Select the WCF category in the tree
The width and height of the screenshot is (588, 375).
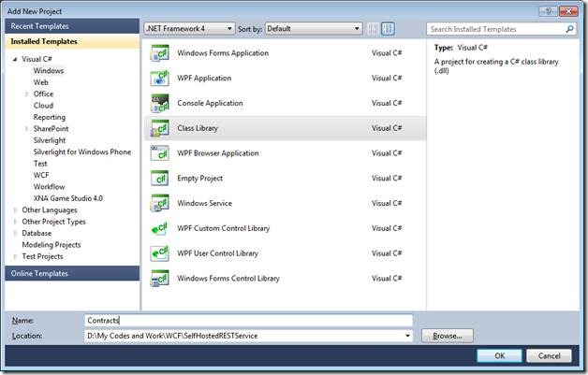click(41, 175)
